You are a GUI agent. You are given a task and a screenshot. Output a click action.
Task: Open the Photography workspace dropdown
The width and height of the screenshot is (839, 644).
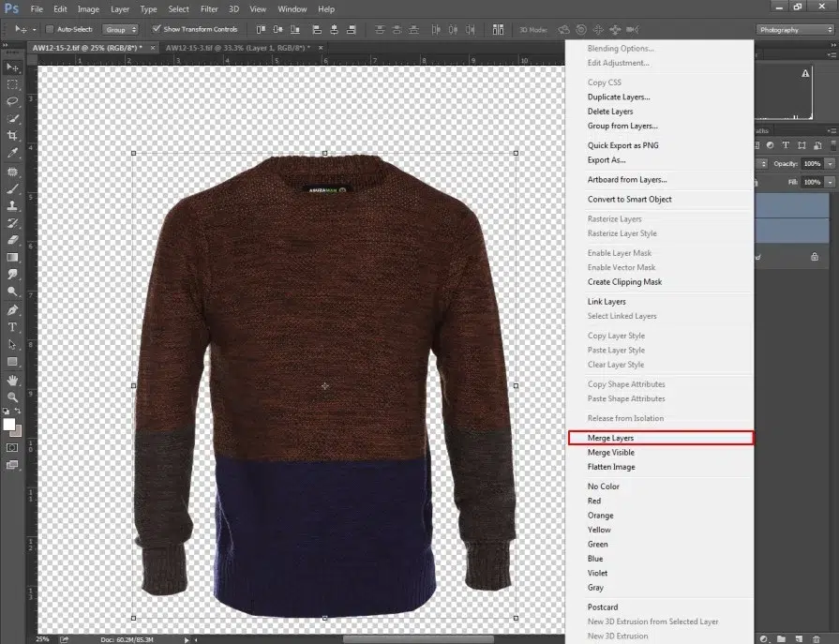(795, 29)
